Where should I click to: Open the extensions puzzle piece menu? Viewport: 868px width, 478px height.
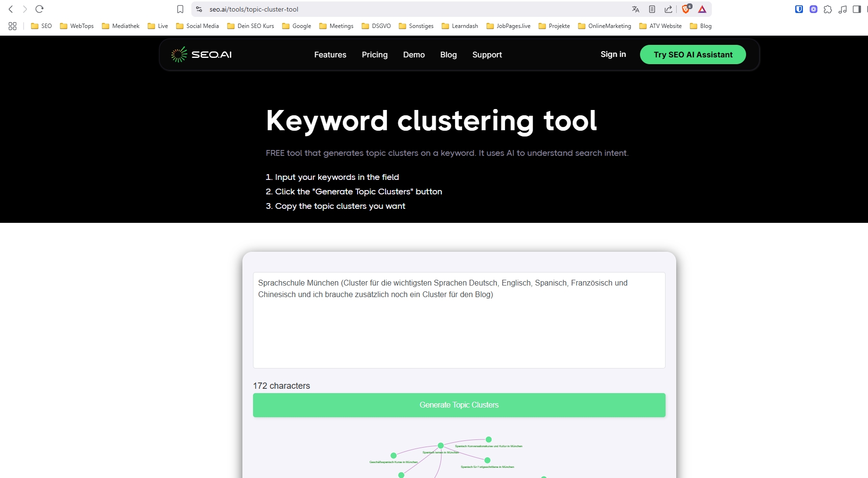pos(828,9)
